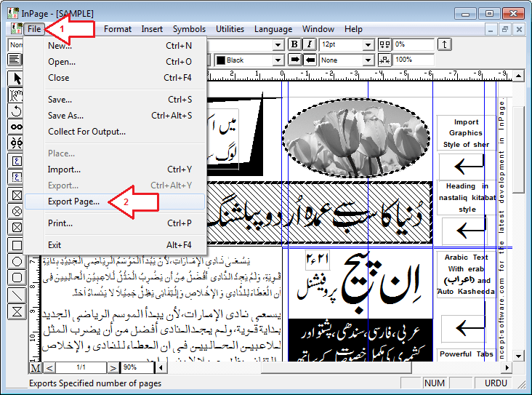Select the rectangular picture box tool

point(16,195)
